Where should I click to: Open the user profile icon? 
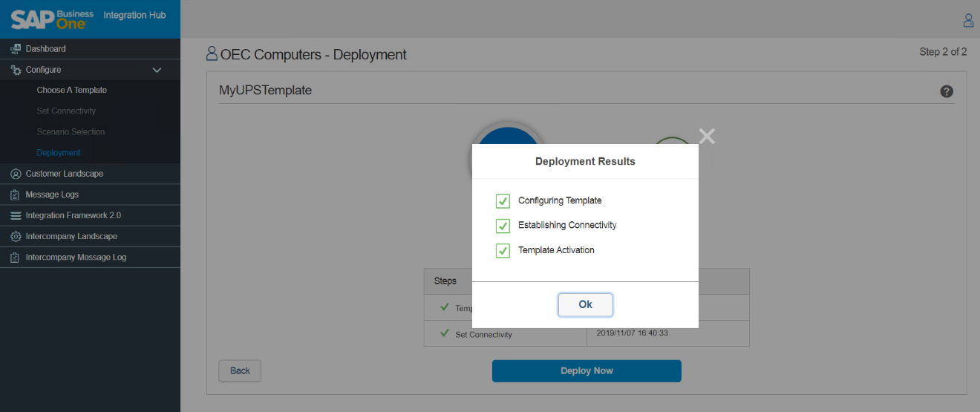click(x=968, y=20)
